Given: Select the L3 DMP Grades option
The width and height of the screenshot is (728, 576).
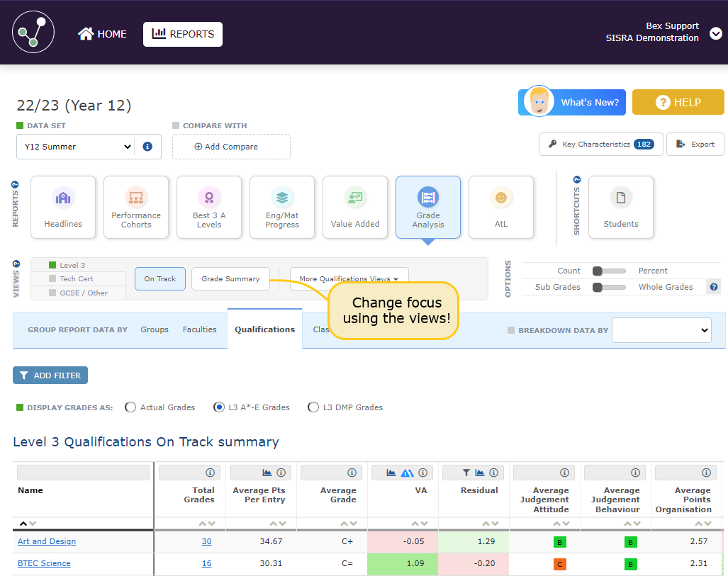Looking at the screenshot, I should [x=313, y=407].
